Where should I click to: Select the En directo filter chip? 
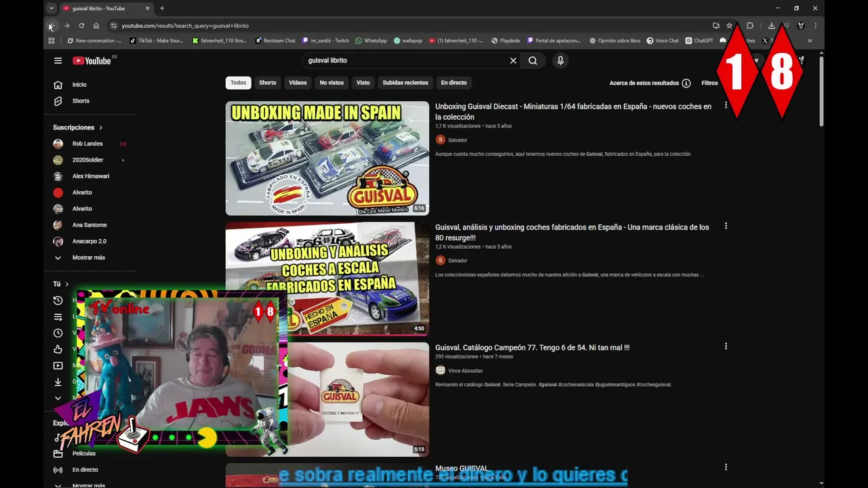(454, 83)
